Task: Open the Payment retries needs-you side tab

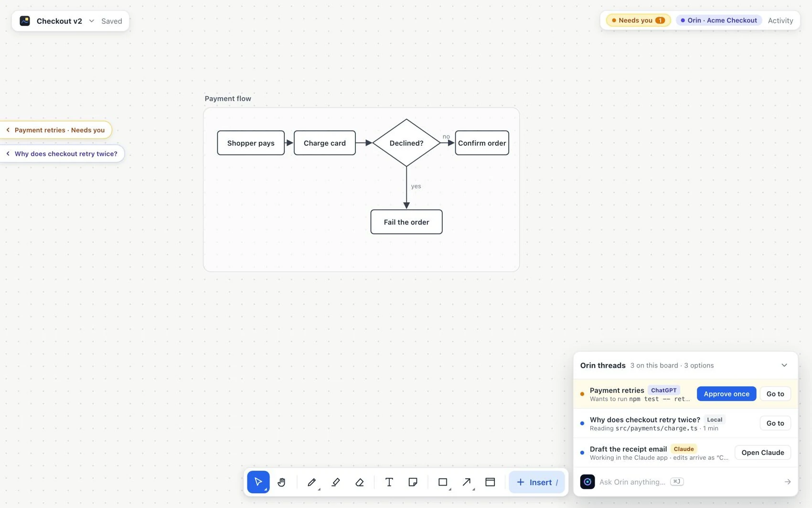Action: [x=56, y=130]
